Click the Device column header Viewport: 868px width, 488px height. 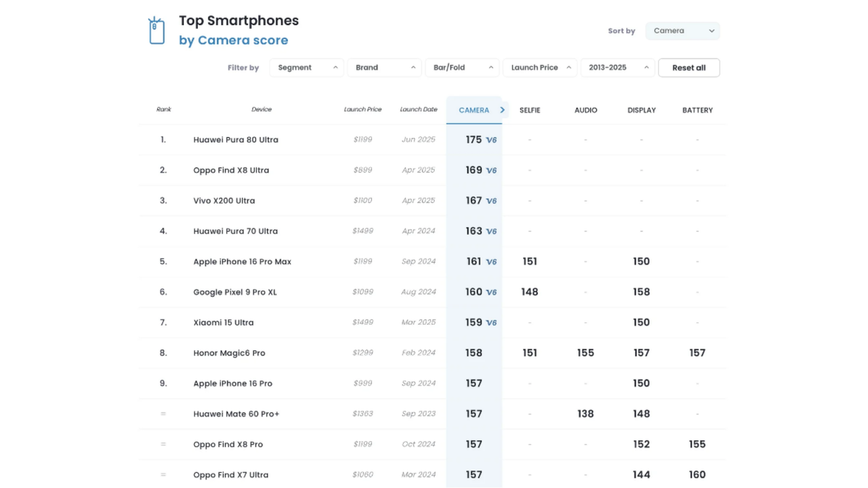pos(261,109)
